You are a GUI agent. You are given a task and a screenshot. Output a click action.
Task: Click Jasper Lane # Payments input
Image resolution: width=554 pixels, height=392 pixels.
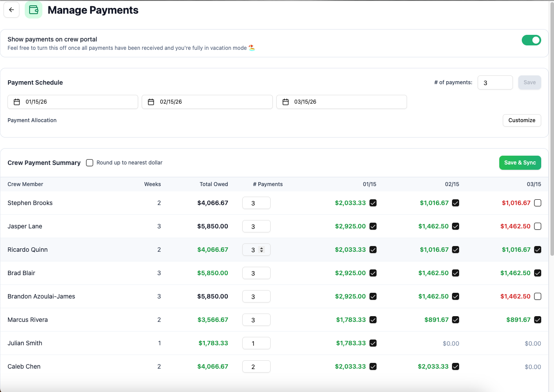[x=256, y=226]
